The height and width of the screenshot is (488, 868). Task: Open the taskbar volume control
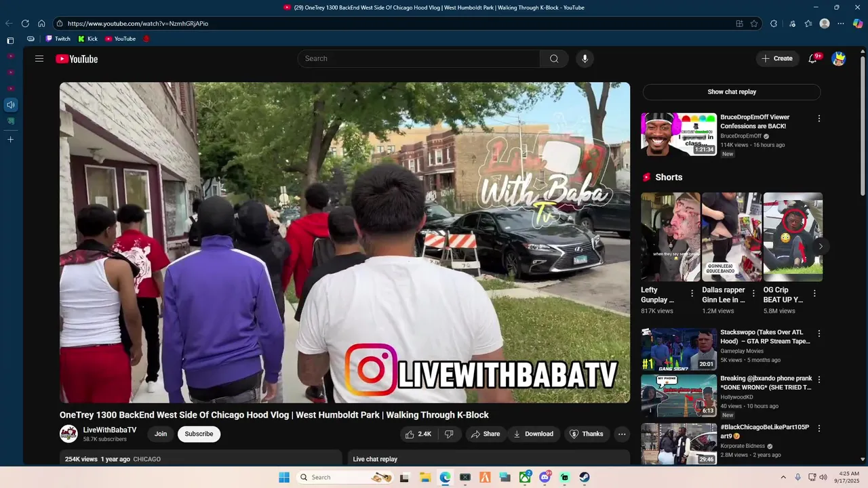tap(823, 477)
